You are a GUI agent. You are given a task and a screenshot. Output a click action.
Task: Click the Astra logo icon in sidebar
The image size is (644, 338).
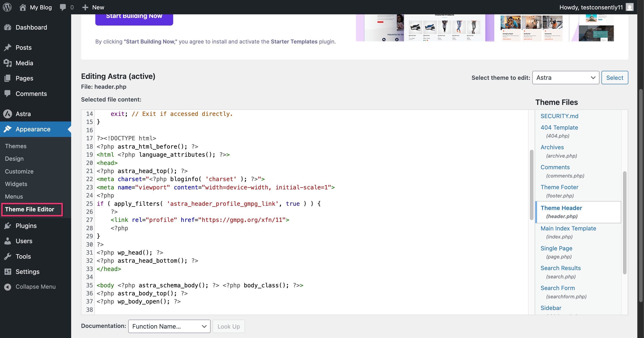8,114
